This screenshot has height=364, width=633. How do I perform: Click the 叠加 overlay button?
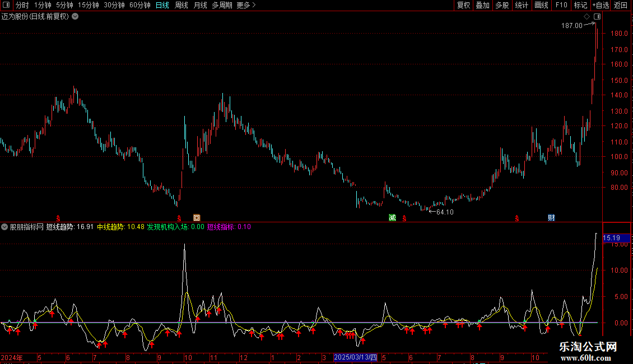click(x=483, y=5)
